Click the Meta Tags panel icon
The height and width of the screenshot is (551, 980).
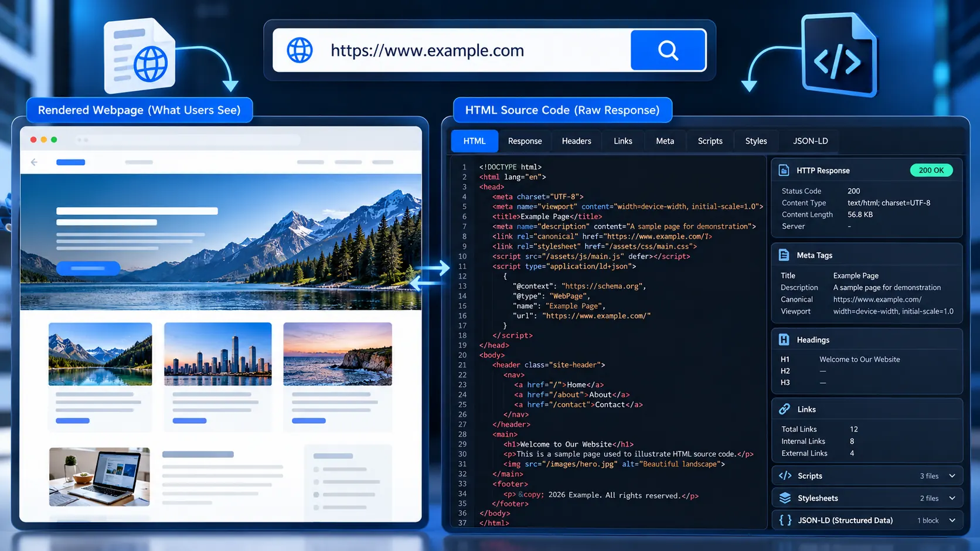click(x=784, y=255)
